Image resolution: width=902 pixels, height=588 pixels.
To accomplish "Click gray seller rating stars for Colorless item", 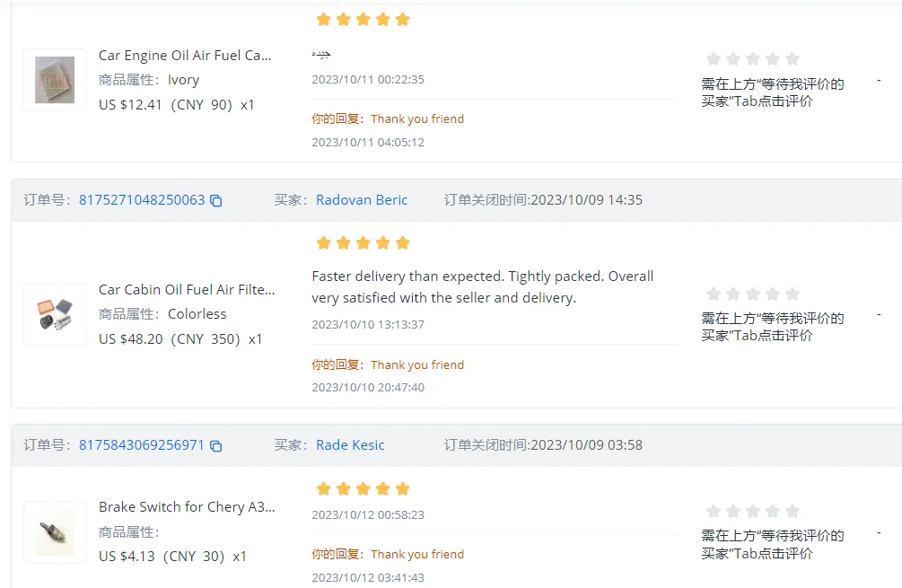I will click(752, 294).
